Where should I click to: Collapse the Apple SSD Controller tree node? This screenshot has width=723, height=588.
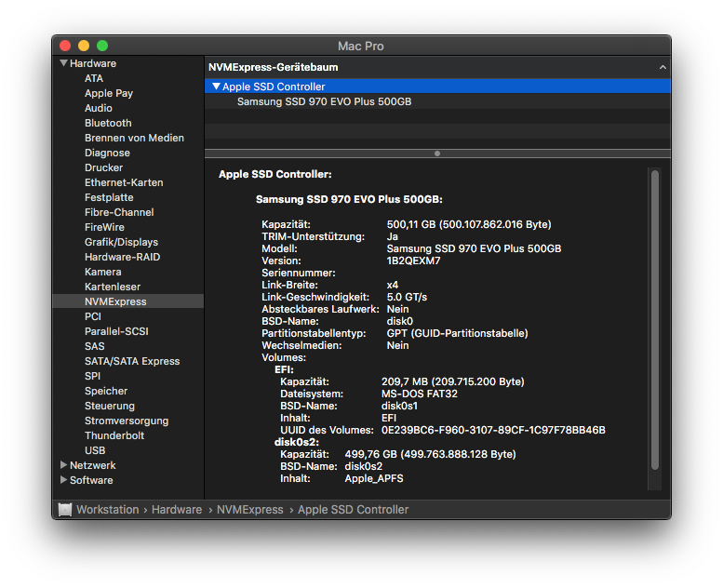point(216,87)
